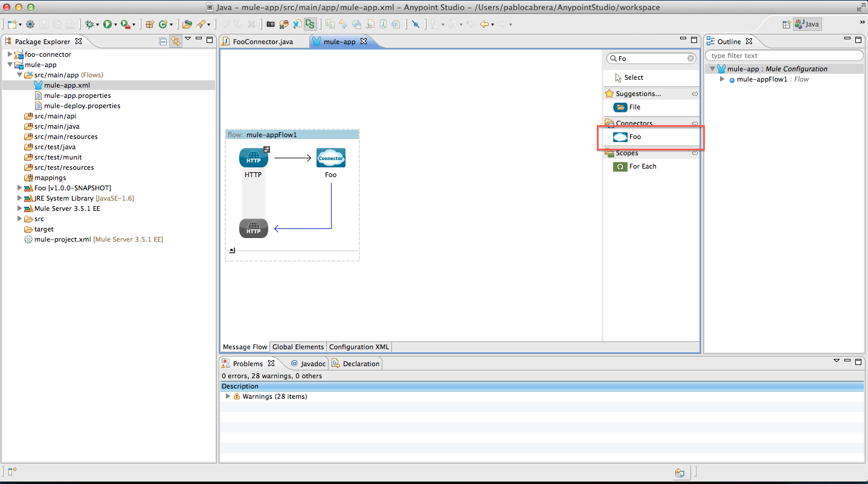This screenshot has width=868, height=484.
Task: Open the FooConnector.java editor tab
Action: [263, 42]
